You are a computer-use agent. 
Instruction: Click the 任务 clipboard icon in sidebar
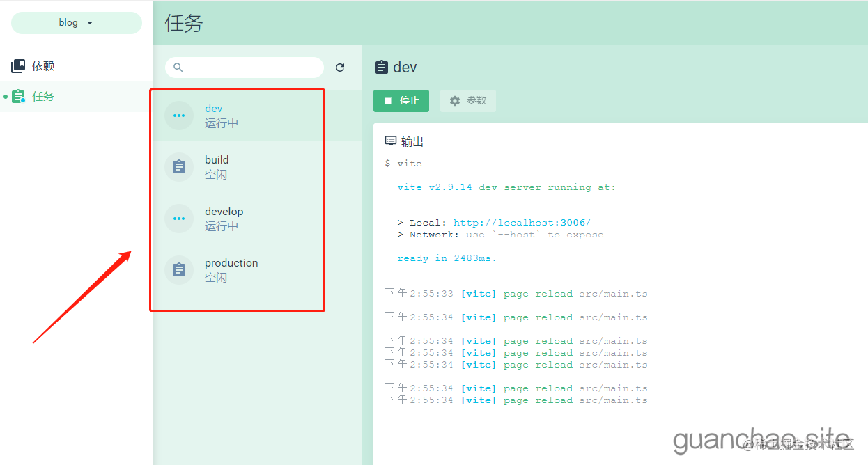[19, 97]
